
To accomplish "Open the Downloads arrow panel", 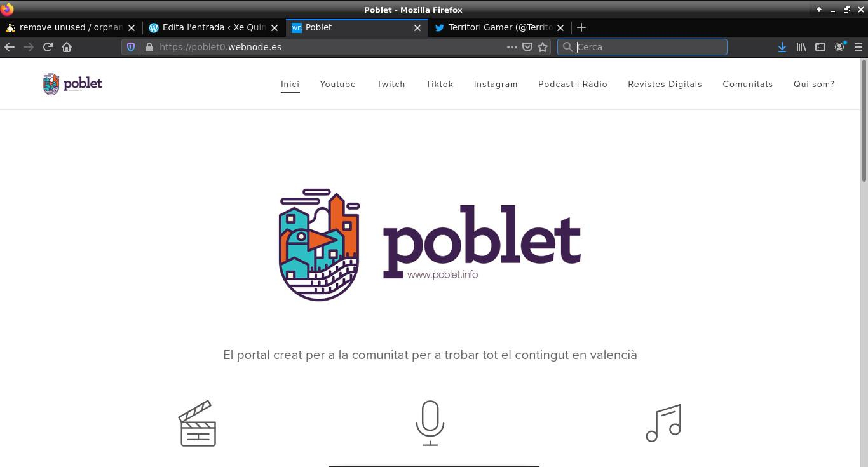I will 782,47.
